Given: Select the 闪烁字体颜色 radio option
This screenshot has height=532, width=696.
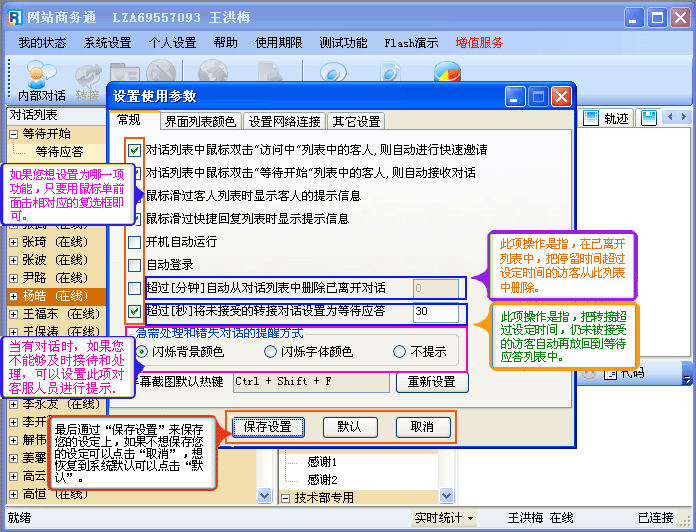Looking at the screenshot, I should pos(271,352).
